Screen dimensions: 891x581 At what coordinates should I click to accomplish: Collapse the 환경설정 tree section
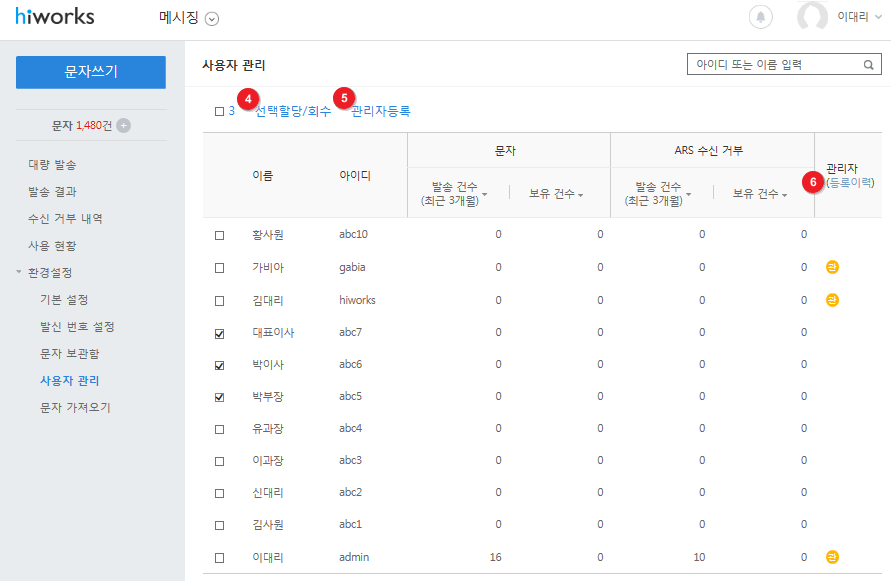(x=19, y=272)
